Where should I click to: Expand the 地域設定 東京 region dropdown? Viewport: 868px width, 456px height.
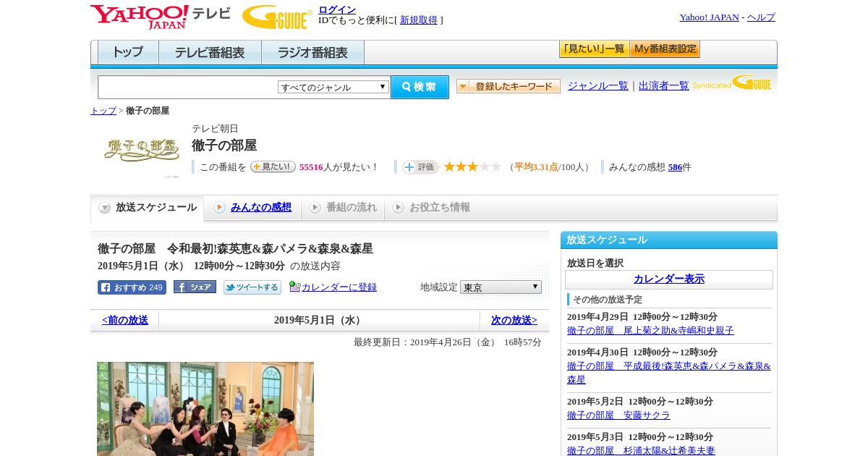pos(501,287)
